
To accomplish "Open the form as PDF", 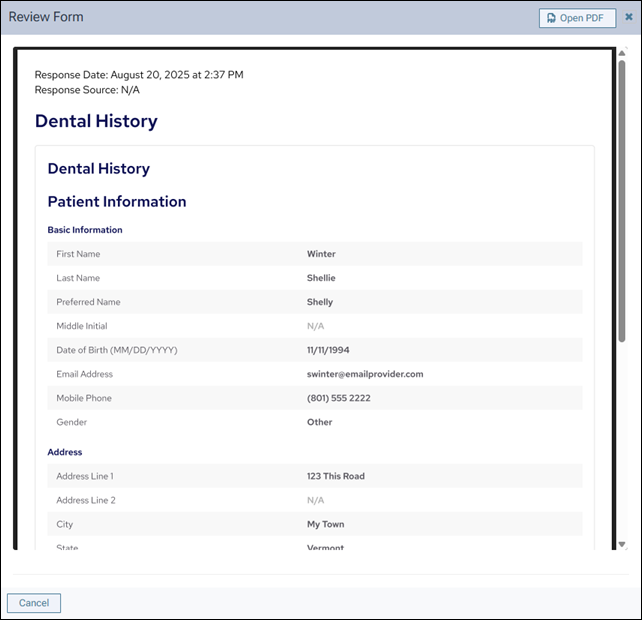I will (x=577, y=18).
